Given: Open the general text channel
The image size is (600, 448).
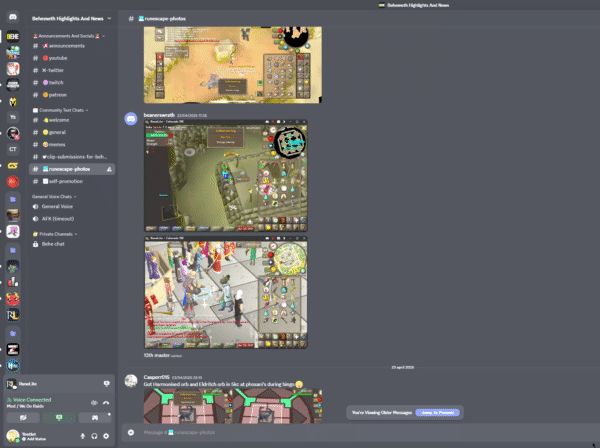Looking at the screenshot, I should [x=72, y=132].
